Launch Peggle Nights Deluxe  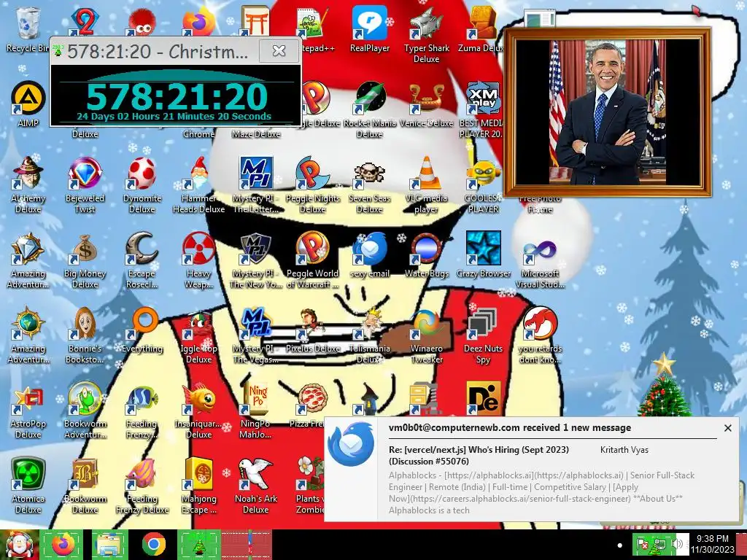click(312, 184)
